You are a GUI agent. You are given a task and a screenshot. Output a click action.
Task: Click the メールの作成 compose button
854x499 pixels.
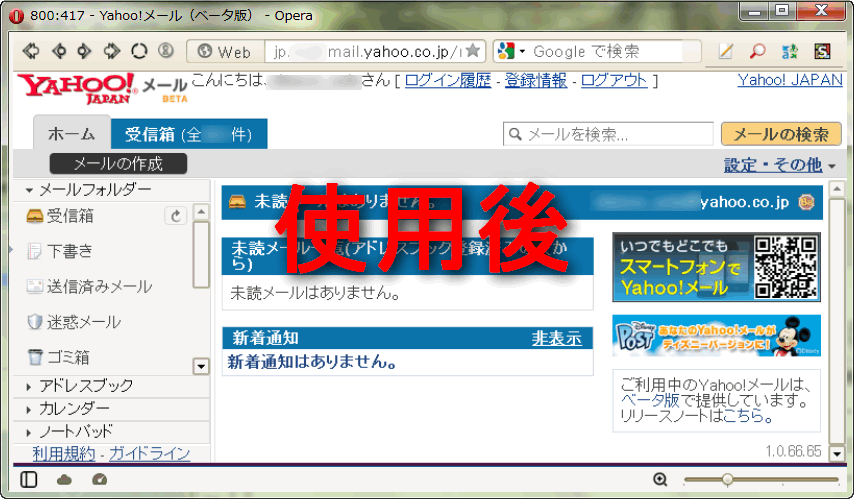coord(118,163)
